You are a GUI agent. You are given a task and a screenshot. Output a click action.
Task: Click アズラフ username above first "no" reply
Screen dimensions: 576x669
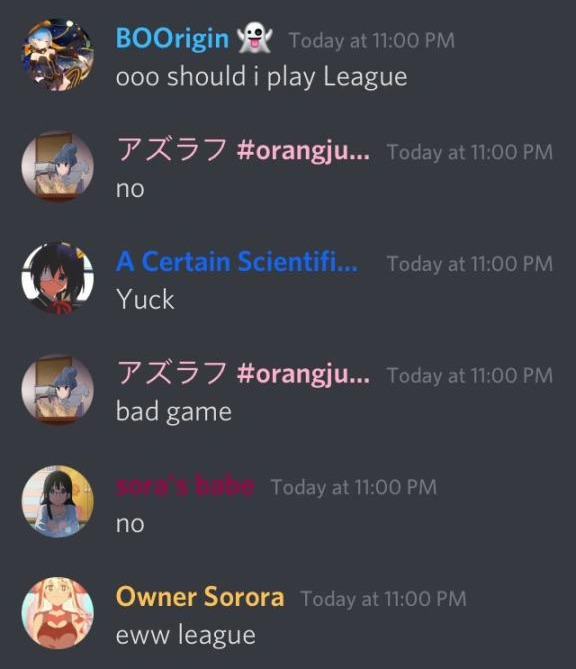click(x=243, y=150)
